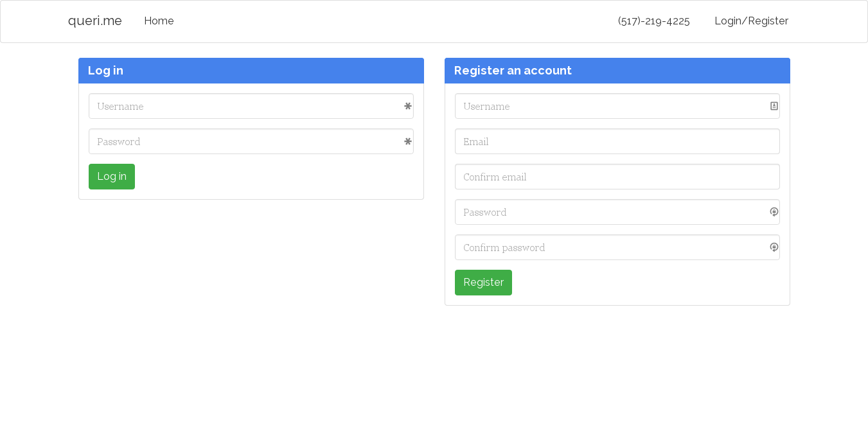
Task: Click the asterisk icon in login Username field
Action: click(x=407, y=107)
